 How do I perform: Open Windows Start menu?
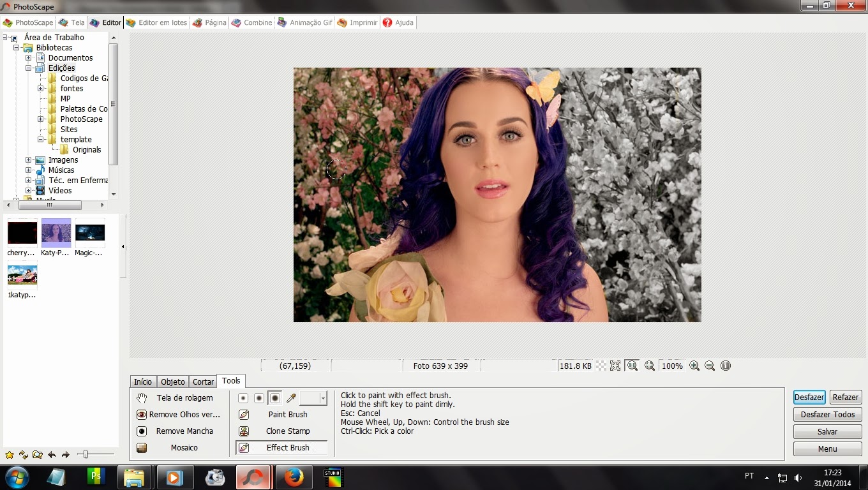[17, 477]
